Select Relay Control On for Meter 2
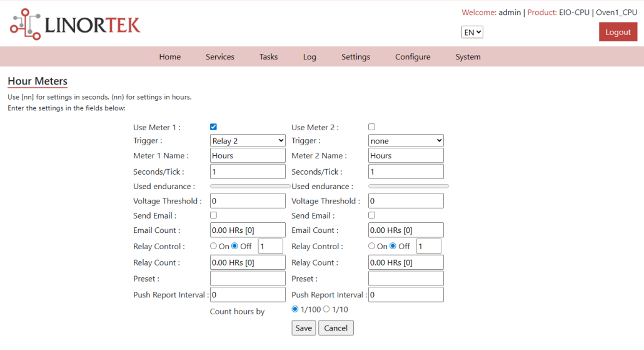This screenshot has height=350, width=644. pyautogui.click(x=371, y=246)
